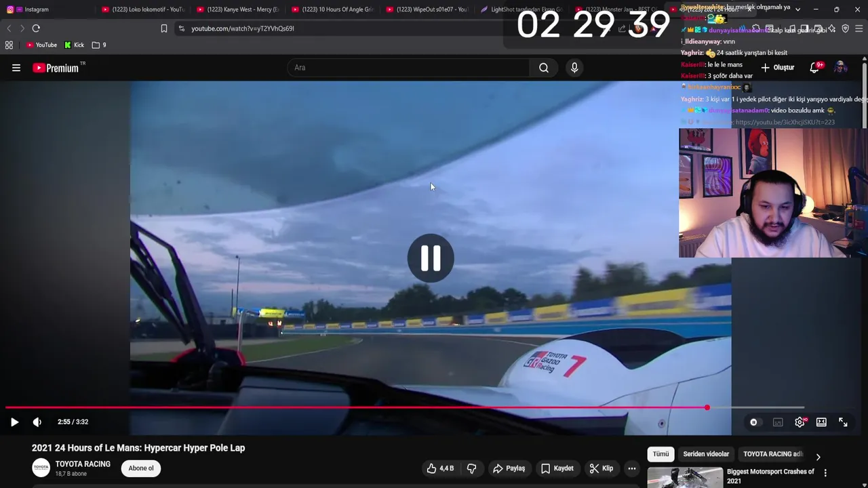Image resolution: width=868 pixels, height=488 pixels.
Task: Go forward in browser history
Action: tap(22, 28)
